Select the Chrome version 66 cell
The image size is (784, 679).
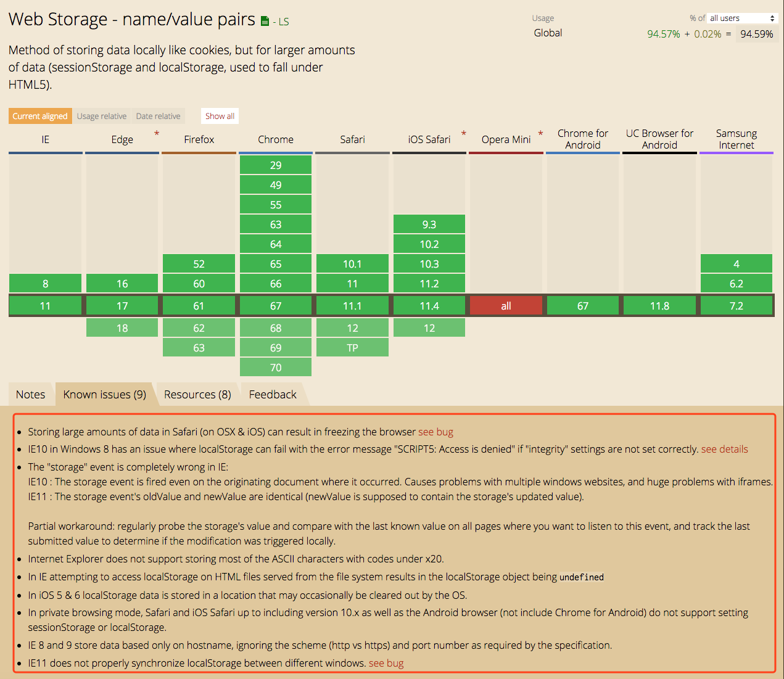[x=276, y=284]
